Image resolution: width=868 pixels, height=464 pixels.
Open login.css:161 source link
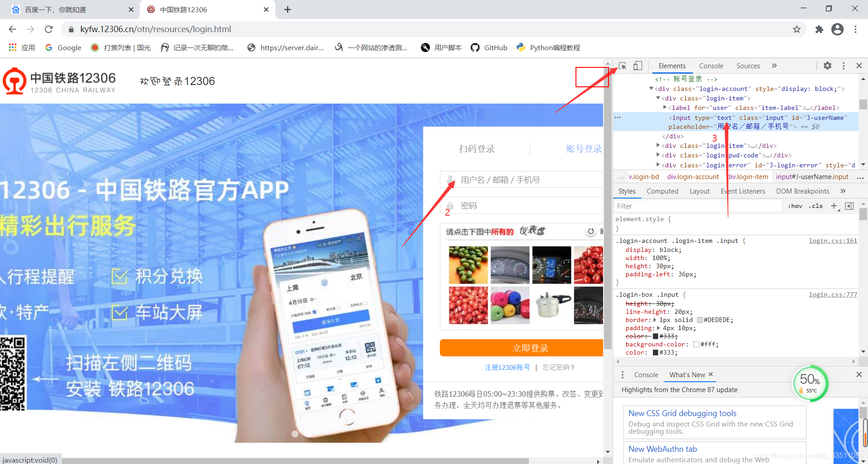click(833, 241)
